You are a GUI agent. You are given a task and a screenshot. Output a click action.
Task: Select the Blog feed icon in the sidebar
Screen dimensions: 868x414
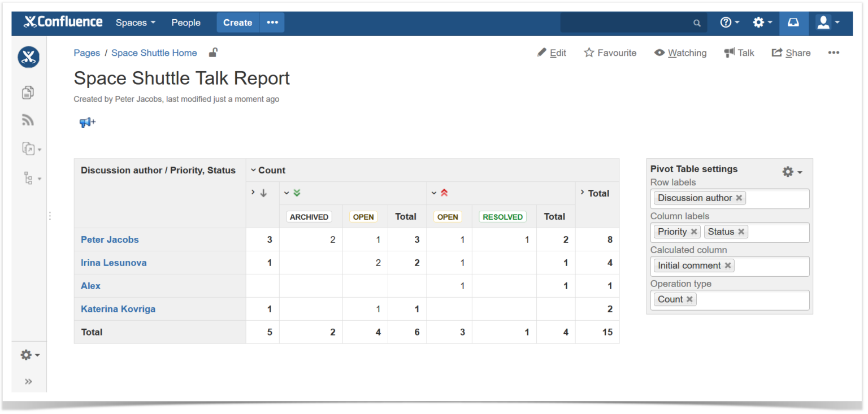(x=28, y=120)
